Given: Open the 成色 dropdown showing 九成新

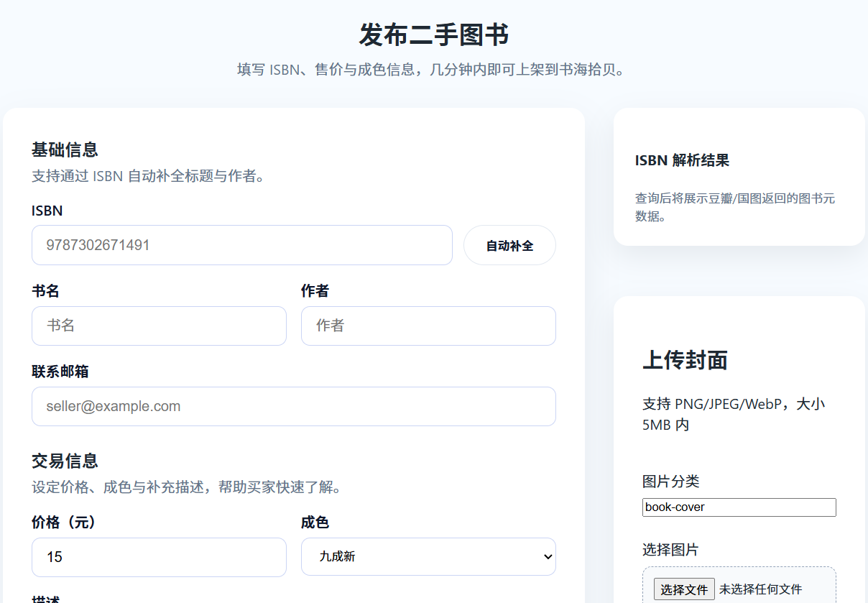Looking at the screenshot, I should [428, 557].
